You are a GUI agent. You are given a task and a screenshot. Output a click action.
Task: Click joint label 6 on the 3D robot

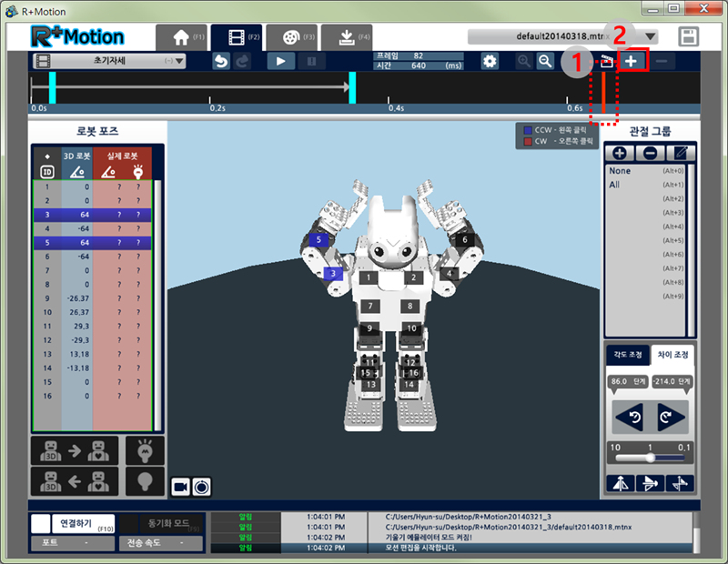point(465,240)
